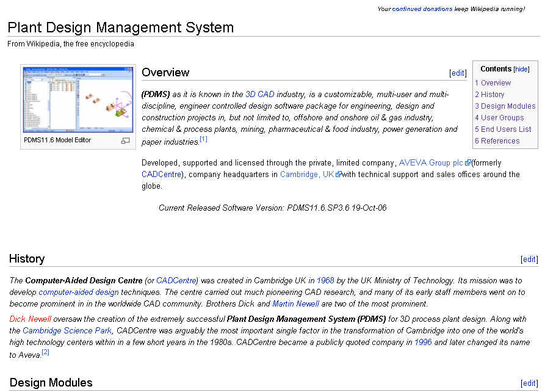The image size is (545, 392).
Task: Click the Contents box heading
Action: tap(496, 69)
